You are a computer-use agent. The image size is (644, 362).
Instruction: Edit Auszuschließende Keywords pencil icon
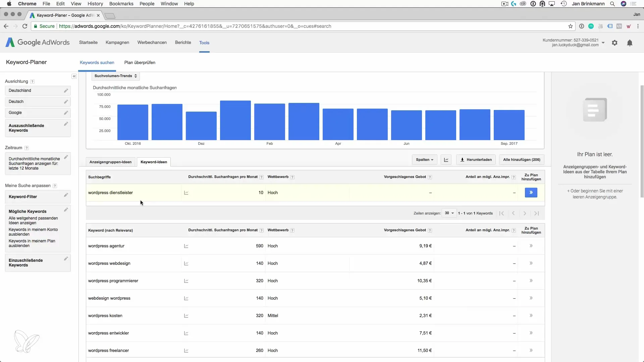point(66,124)
